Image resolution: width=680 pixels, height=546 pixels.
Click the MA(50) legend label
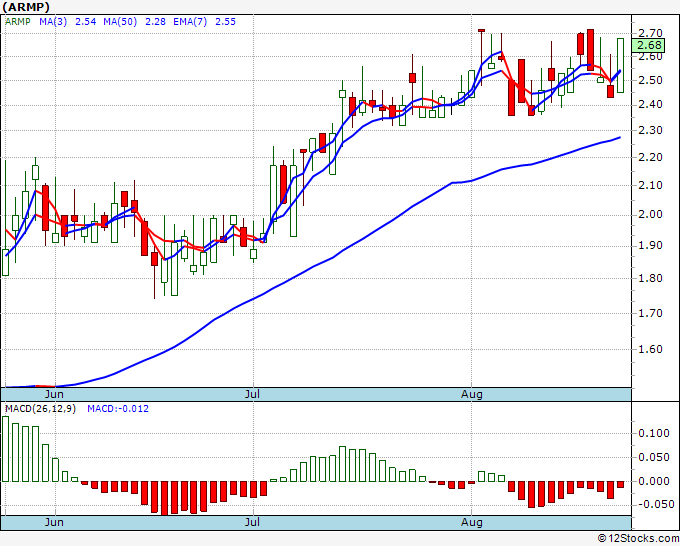pyautogui.click(x=120, y=22)
